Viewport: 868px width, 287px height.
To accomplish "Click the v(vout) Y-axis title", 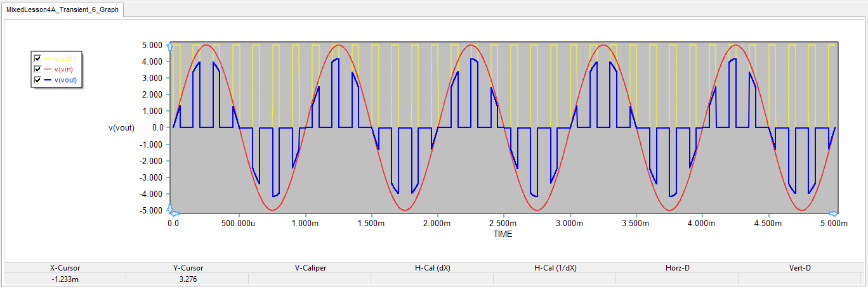I will 121,128.
